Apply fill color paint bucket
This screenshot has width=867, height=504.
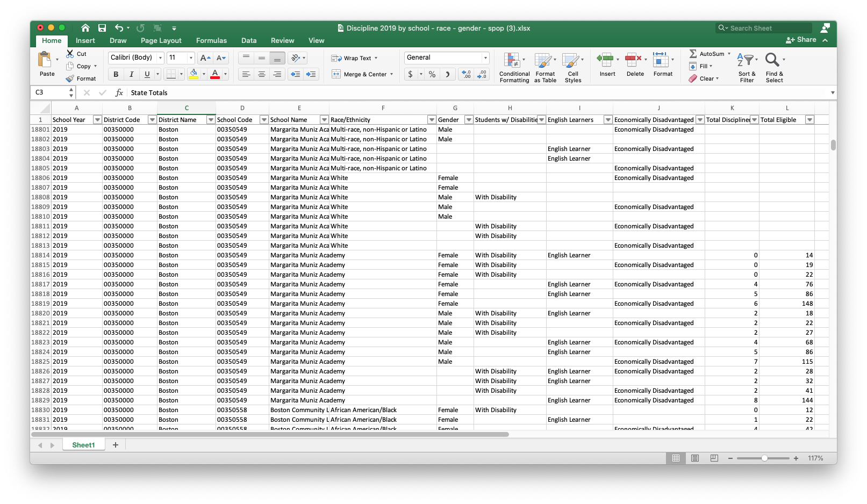194,74
